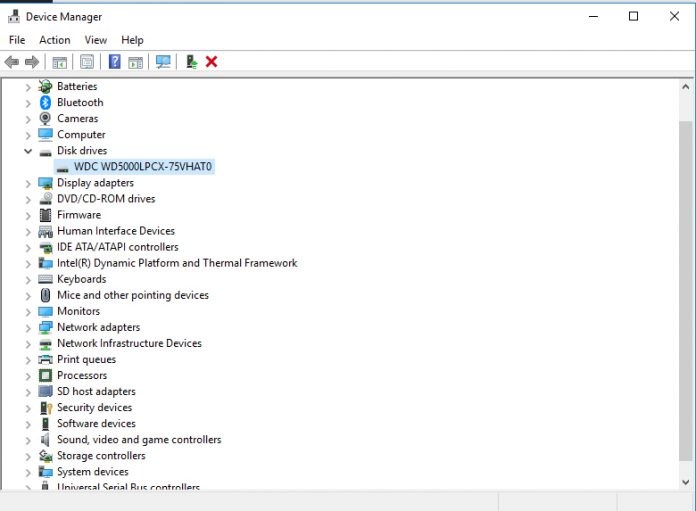Select the Cameras label
696x511 pixels.
click(78, 119)
